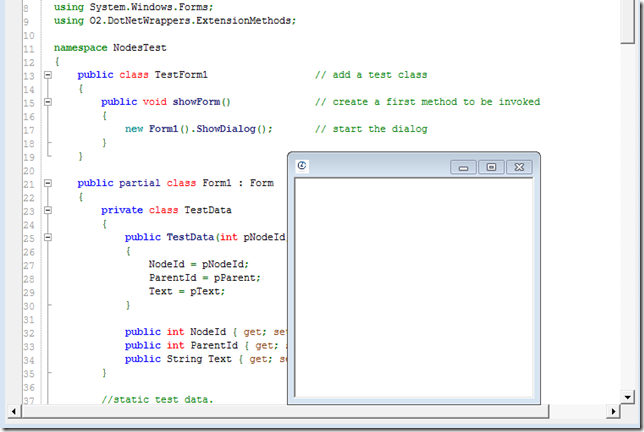Viewport: 644px width, 432px height.
Task: Minimize the empty dialog window
Action: [463, 167]
